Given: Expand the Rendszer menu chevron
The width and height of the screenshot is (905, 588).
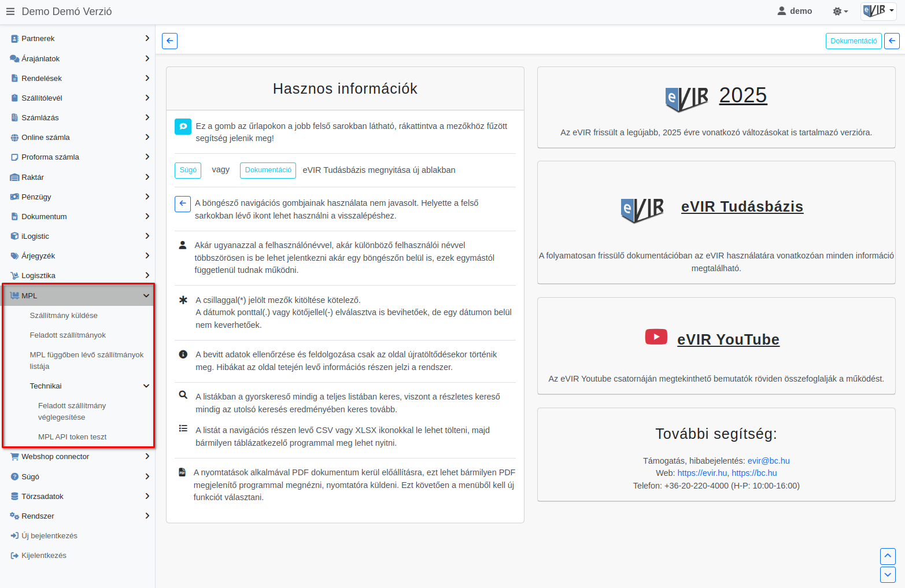Looking at the screenshot, I should click(147, 516).
